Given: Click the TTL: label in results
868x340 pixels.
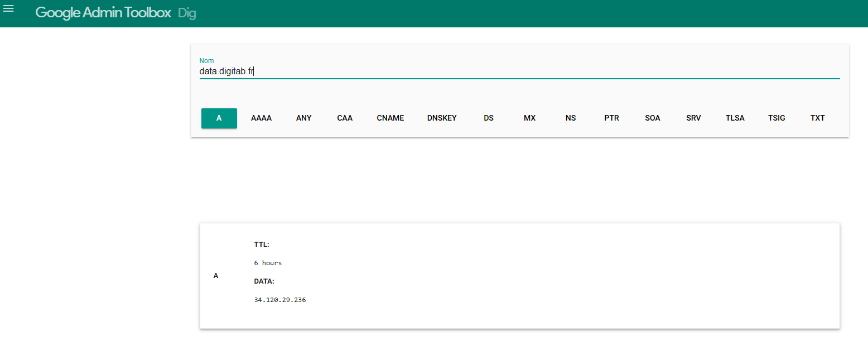Looking at the screenshot, I should tap(262, 245).
